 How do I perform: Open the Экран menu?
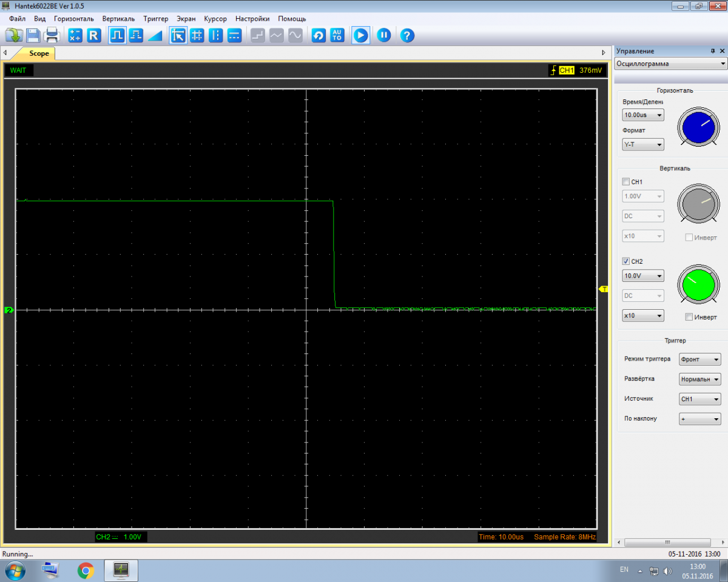pyautogui.click(x=186, y=19)
